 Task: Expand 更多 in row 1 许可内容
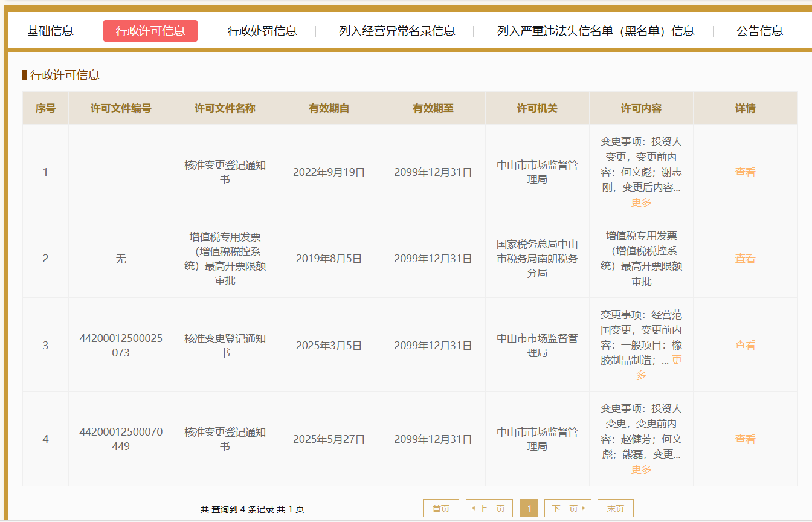[641, 202]
